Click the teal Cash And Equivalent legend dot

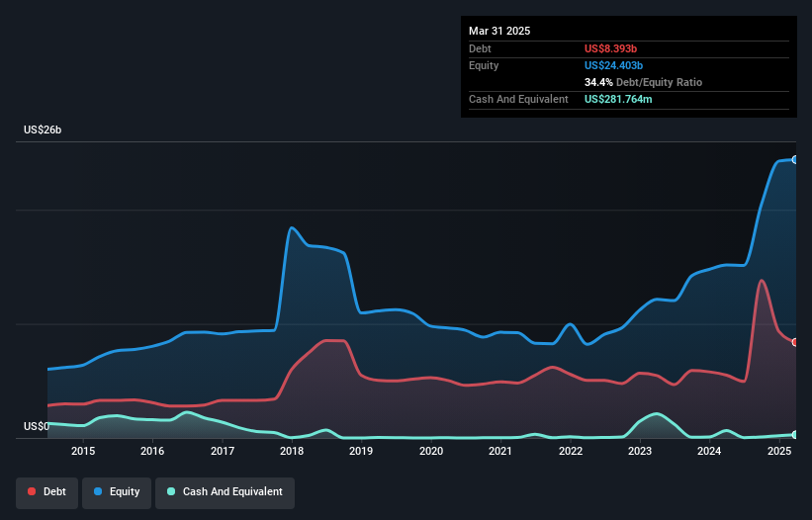coord(171,491)
